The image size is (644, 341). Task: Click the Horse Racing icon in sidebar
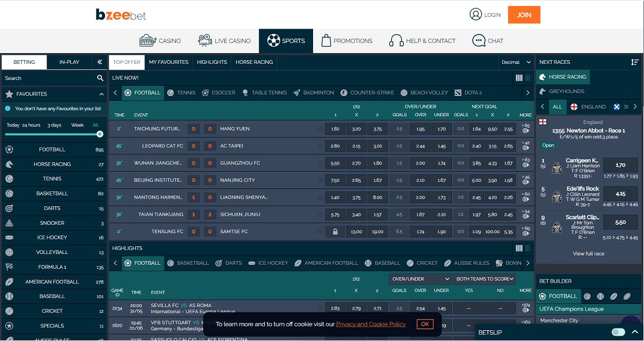tap(10, 164)
